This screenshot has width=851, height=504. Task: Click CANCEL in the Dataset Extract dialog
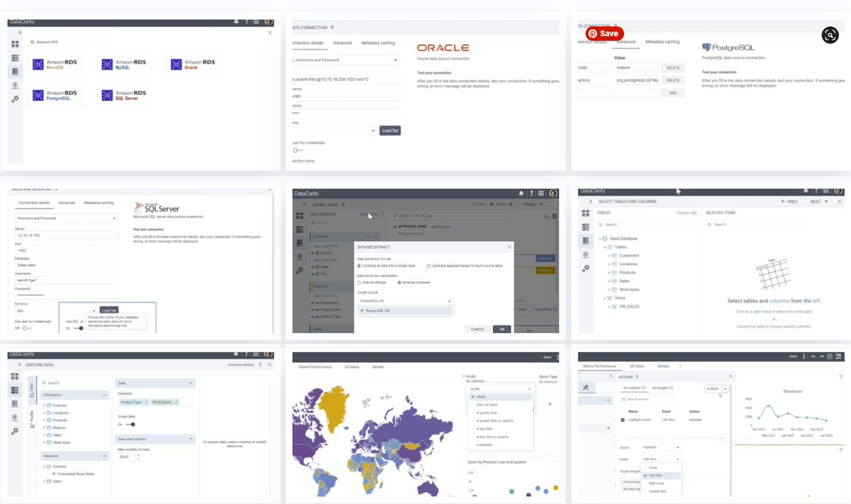click(x=477, y=329)
